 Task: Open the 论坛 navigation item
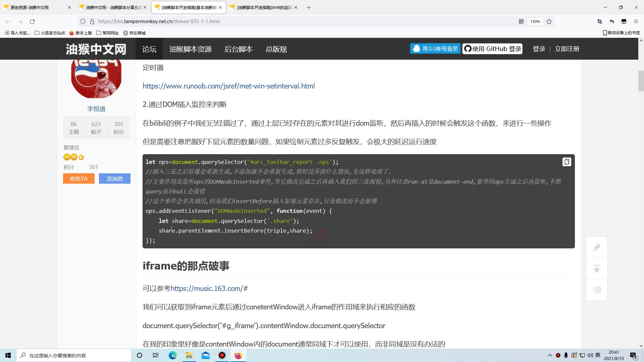pyautogui.click(x=149, y=49)
